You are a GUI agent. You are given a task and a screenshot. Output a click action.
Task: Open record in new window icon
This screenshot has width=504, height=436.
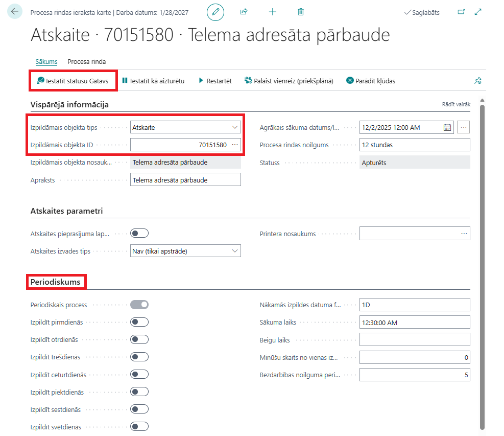click(462, 12)
